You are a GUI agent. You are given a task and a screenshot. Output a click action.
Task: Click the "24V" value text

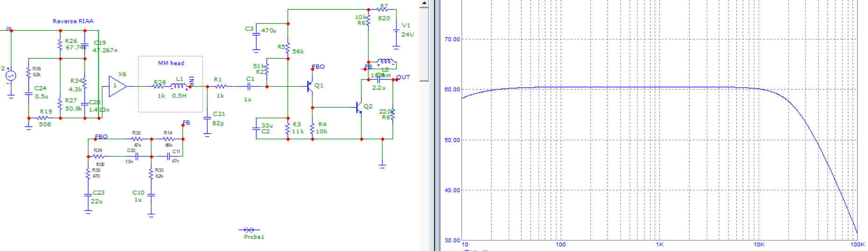pyautogui.click(x=408, y=35)
